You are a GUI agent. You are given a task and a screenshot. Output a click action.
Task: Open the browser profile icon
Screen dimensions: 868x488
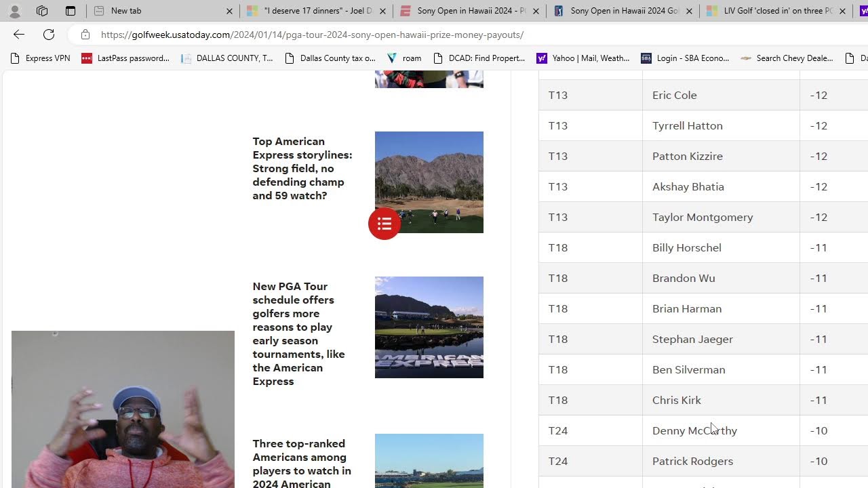(x=14, y=11)
